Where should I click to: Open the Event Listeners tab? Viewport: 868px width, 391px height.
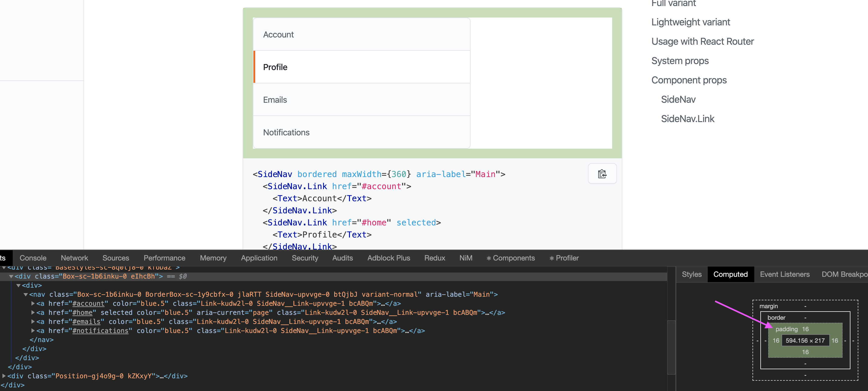click(x=785, y=274)
